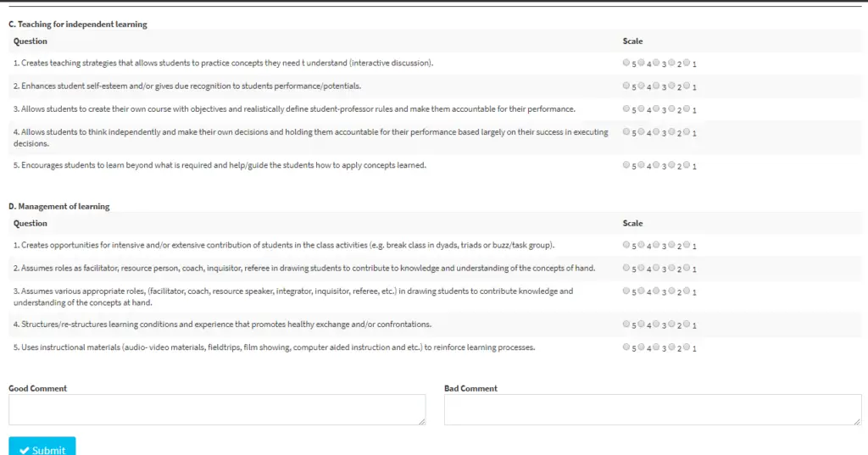Click 'Scale' column header in section C
868x455 pixels.
pos(632,41)
